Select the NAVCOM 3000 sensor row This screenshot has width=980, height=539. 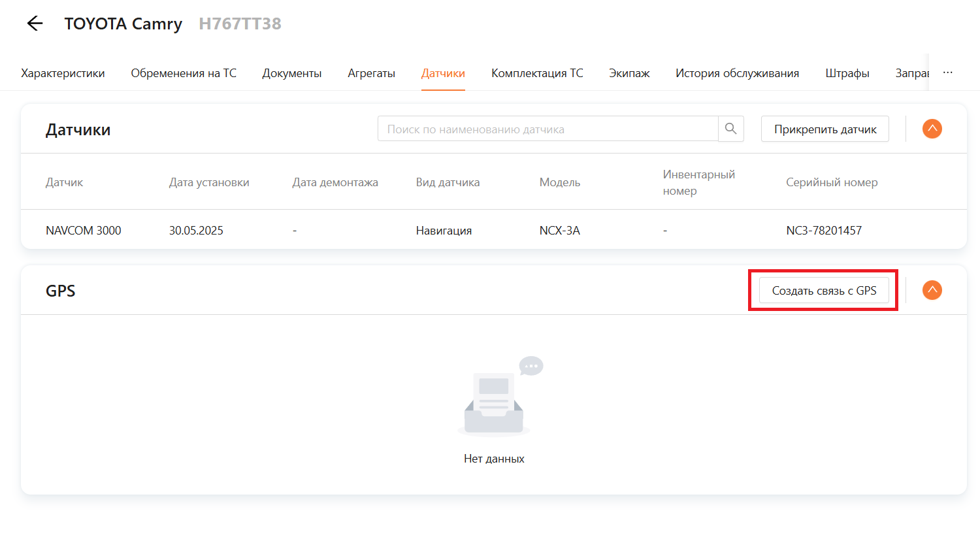tap(84, 231)
